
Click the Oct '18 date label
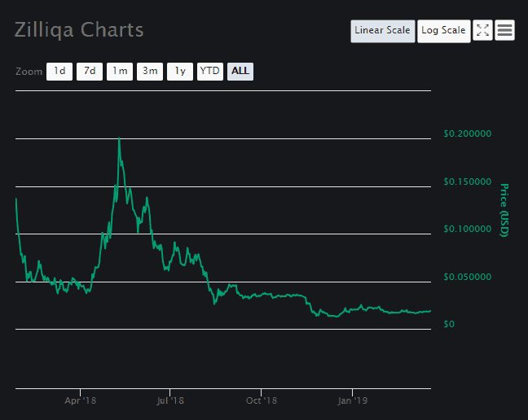[262, 400]
